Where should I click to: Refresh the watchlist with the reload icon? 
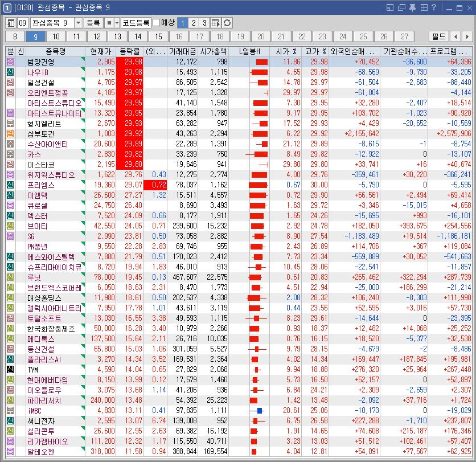click(x=227, y=23)
